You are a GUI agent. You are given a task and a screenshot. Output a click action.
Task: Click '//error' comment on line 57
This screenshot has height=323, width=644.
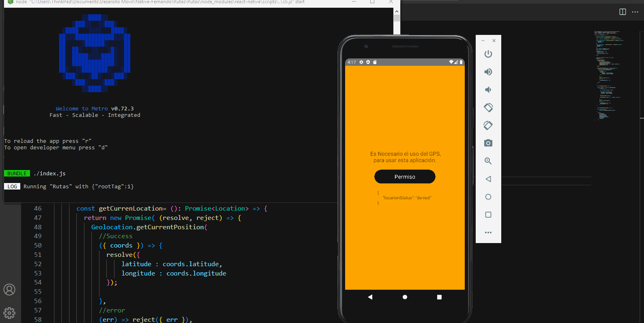pyautogui.click(x=112, y=310)
